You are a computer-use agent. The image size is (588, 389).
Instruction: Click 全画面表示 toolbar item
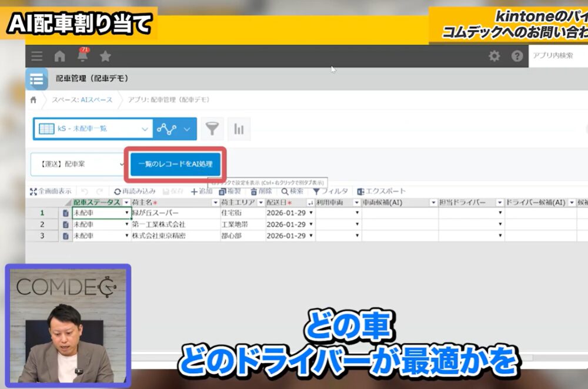[x=51, y=192]
